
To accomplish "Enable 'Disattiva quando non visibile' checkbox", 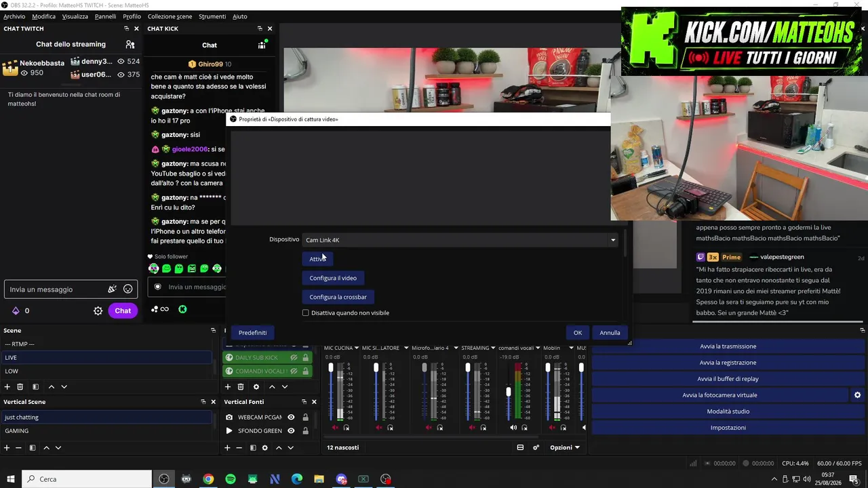I will [306, 313].
